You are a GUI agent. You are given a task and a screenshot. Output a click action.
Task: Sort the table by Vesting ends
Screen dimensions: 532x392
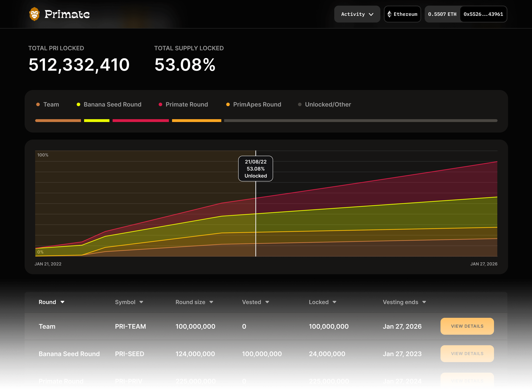click(x=404, y=302)
